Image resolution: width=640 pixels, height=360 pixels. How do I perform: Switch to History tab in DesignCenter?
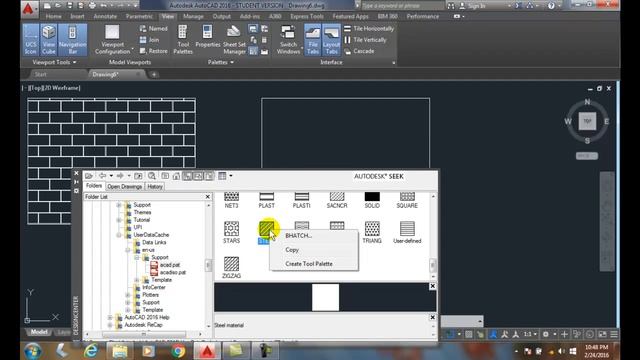coord(155,187)
